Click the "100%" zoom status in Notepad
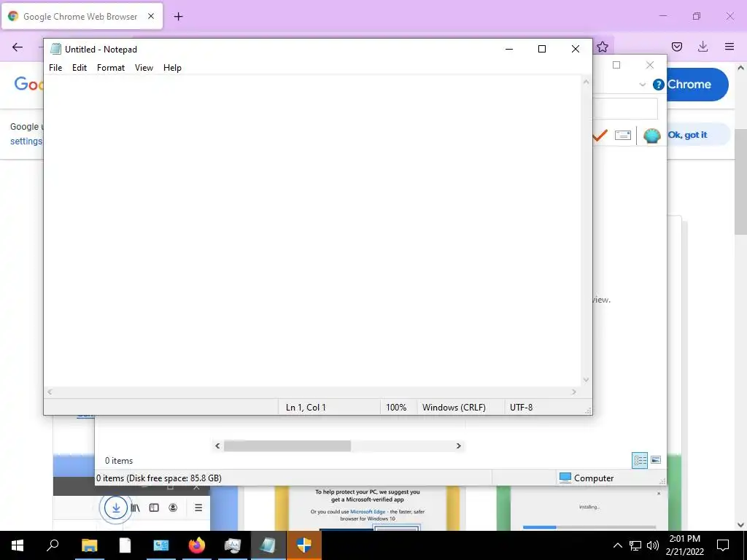 396,408
